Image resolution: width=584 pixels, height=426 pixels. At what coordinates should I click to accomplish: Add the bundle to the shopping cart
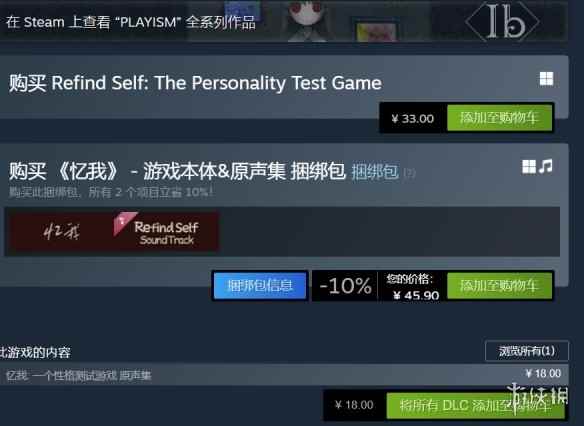click(499, 286)
